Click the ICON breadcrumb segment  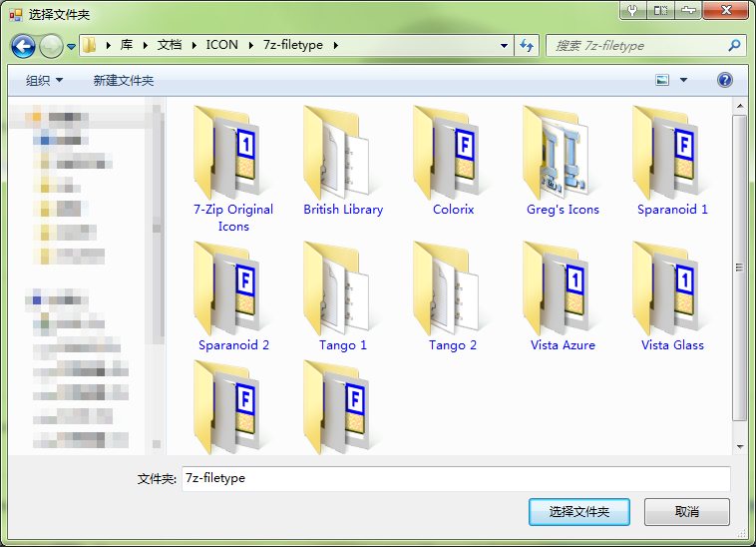pyautogui.click(x=222, y=45)
